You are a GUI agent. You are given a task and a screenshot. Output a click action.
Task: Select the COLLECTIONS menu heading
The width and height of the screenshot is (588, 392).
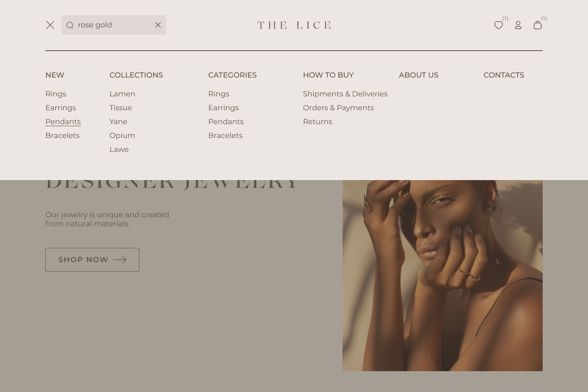136,75
